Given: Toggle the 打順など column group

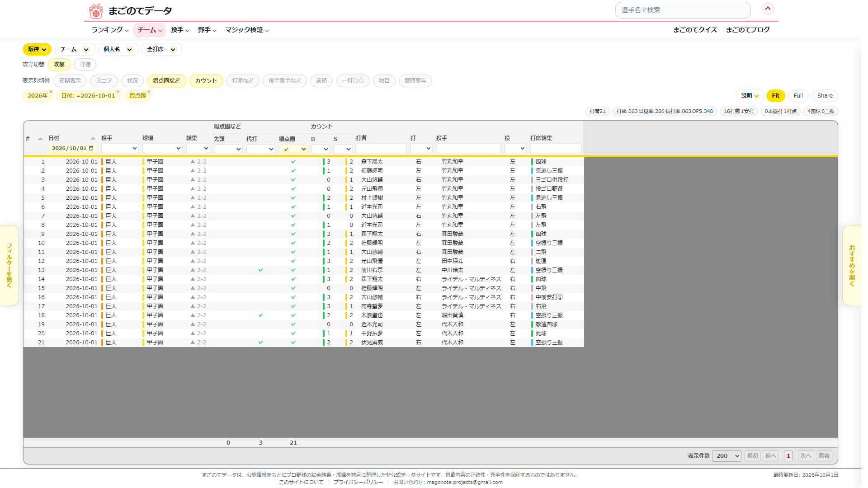Looking at the screenshot, I should click(x=243, y=81).
